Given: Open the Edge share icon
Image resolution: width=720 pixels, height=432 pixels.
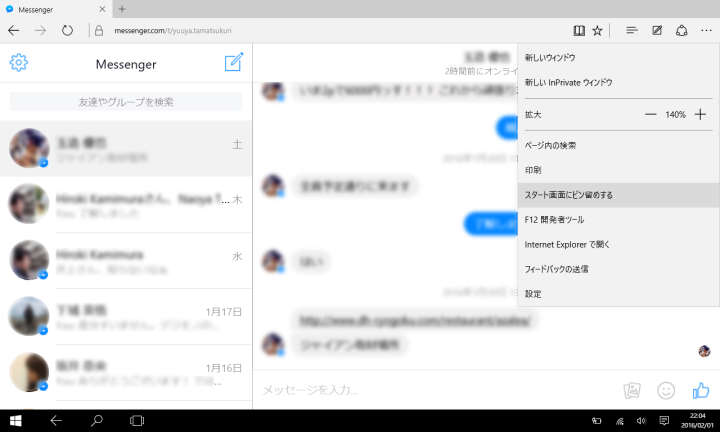Looking at the screenshot, I should 681,31.
